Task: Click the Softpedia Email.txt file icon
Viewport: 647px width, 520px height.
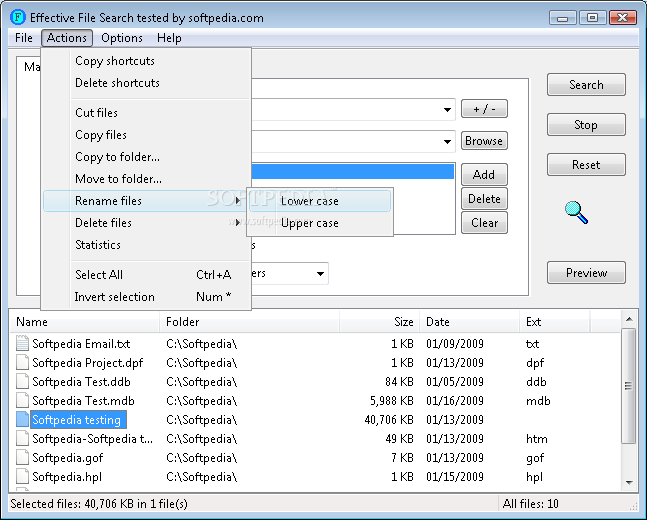Action: [x=22, y=343]
